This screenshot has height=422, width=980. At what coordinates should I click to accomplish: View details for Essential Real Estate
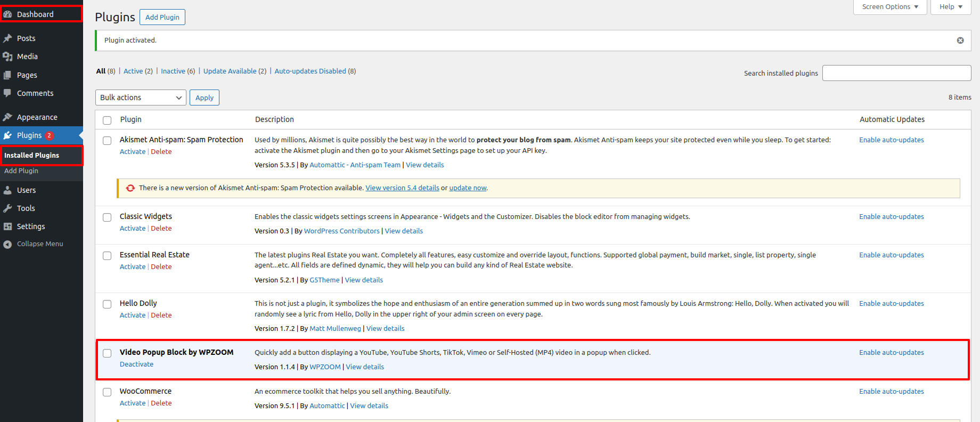coord(364,280)
